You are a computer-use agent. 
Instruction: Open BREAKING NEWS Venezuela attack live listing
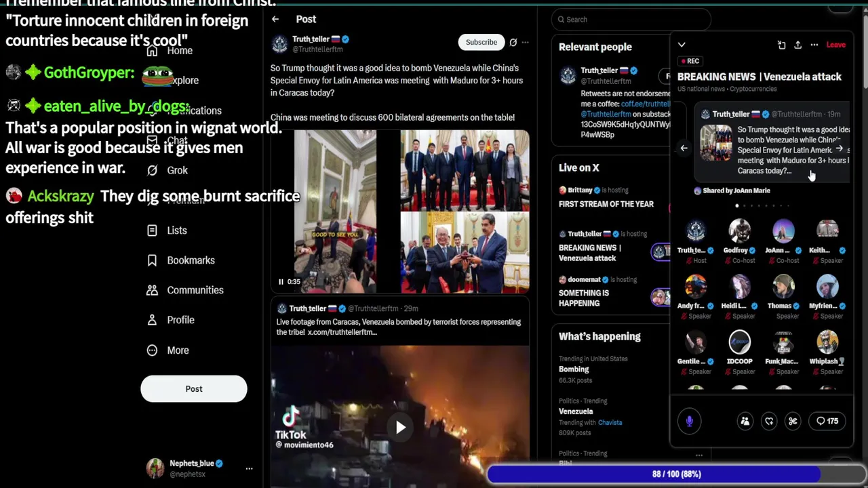pos(590,253)
